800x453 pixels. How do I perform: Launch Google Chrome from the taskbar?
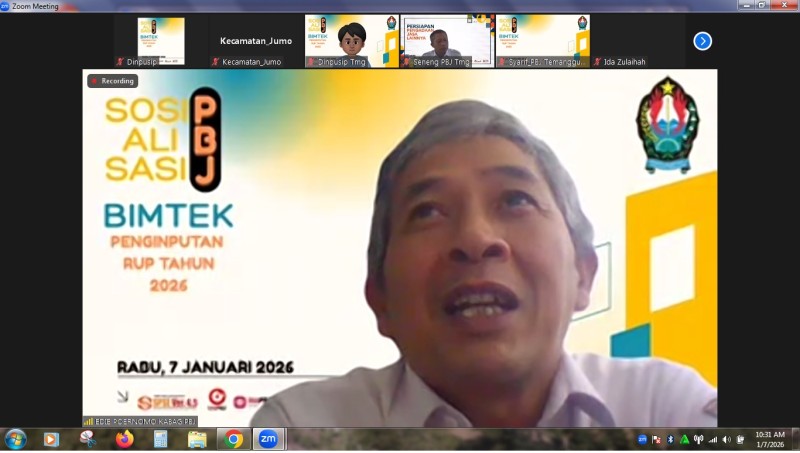(233, 439)
